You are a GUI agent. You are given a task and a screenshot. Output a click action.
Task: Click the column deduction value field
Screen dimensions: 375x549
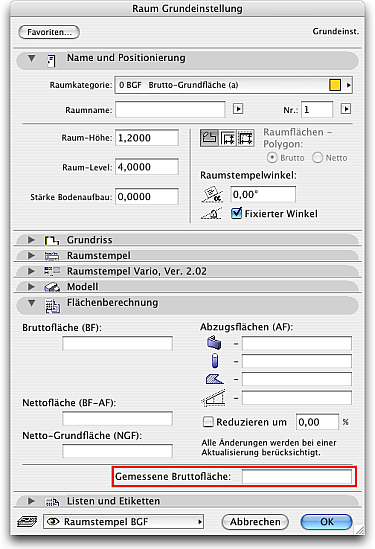click(x=297, y=361)
